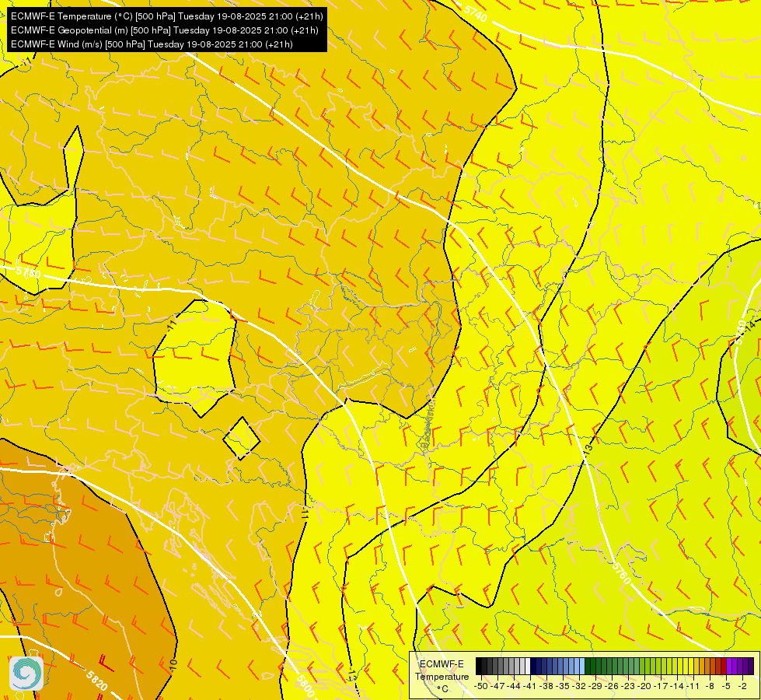Click the -35 value on temperature legend
The image size is (761, 700).
pyautogui.click(x=563, y=687)
